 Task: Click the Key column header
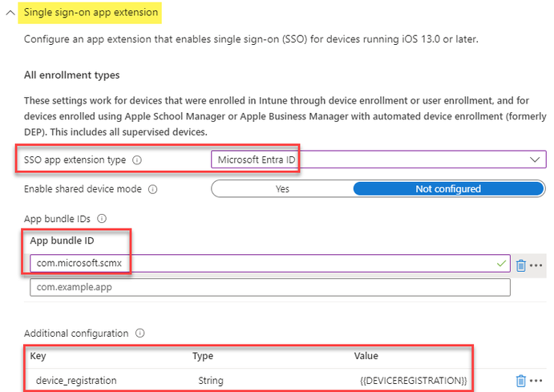[38, 355]
